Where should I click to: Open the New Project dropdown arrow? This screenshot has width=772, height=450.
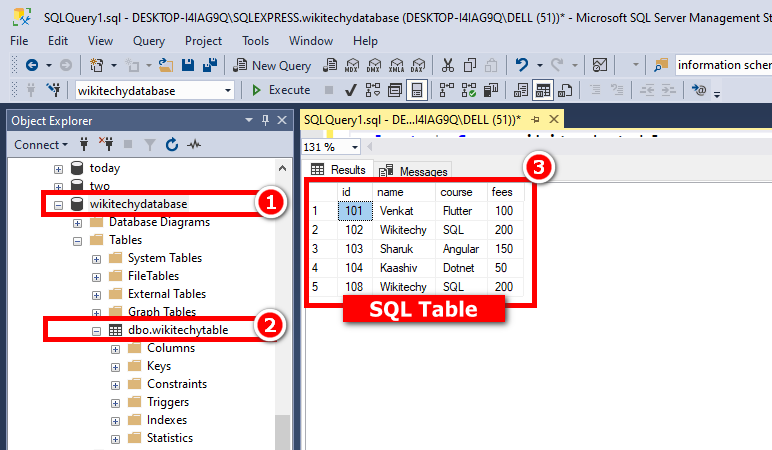click(114, 65)
